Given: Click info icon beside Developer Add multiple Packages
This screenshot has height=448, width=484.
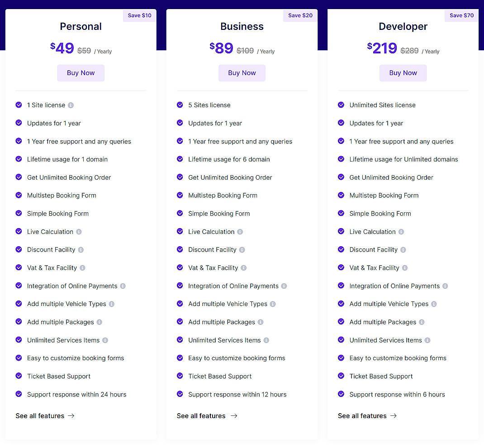Looking at the screenshot, I should (422, 322).
